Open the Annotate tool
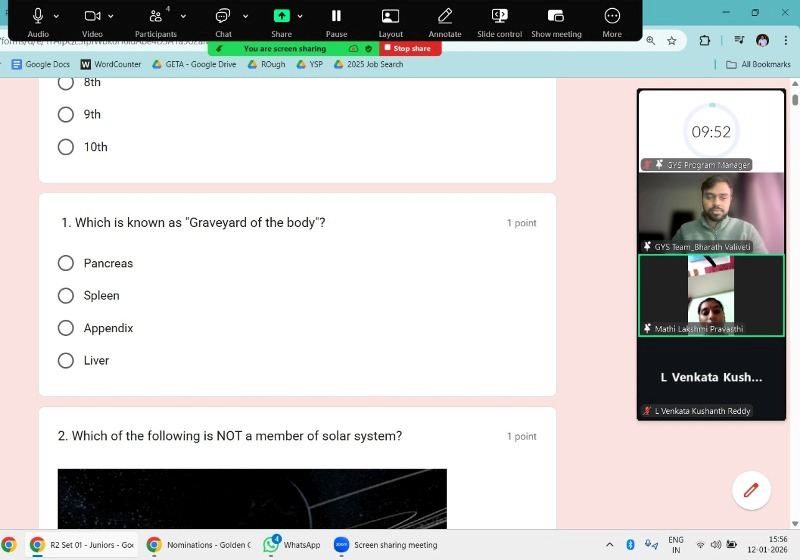This screenshot has height=560, width=800. tap(445, 18)
